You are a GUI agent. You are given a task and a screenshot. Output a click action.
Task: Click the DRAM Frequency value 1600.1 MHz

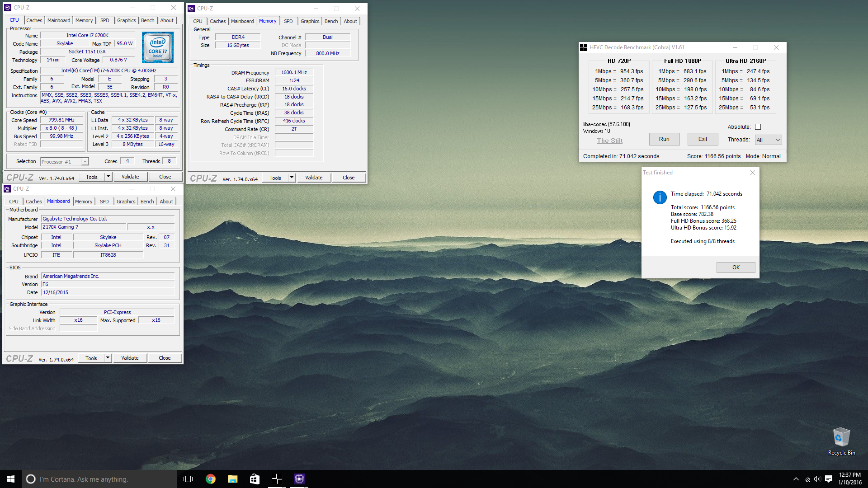[x=294, y=73]
